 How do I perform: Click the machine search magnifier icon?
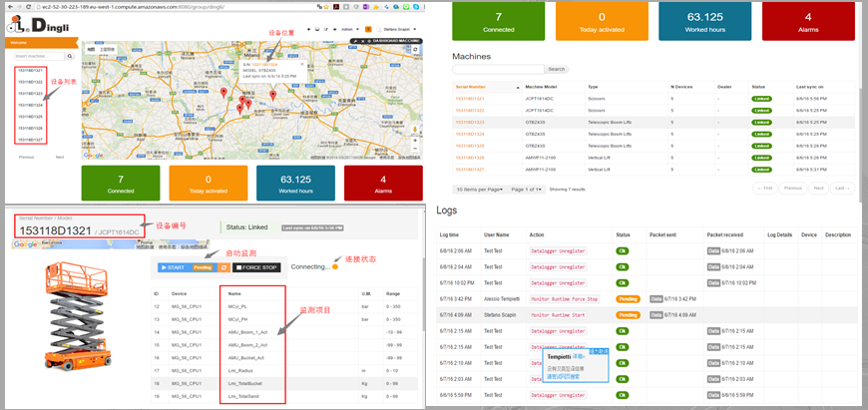pyautogui.click(x=69, y=56)
